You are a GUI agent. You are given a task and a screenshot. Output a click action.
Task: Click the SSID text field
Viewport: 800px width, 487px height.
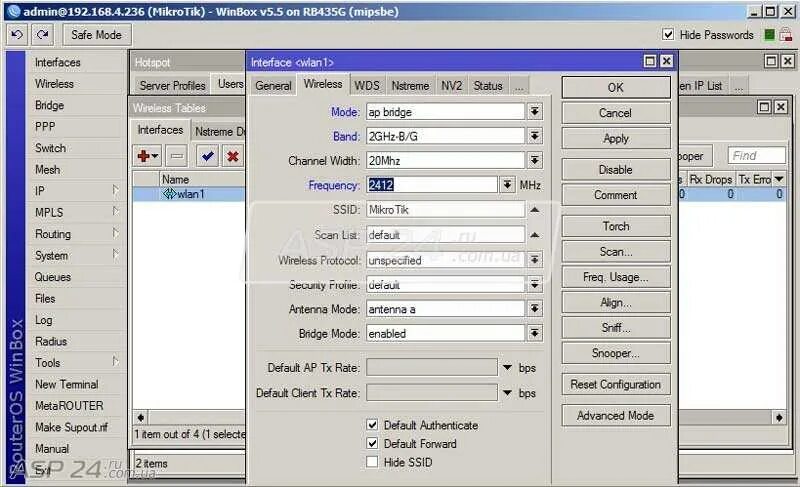(x=445, y=210)
